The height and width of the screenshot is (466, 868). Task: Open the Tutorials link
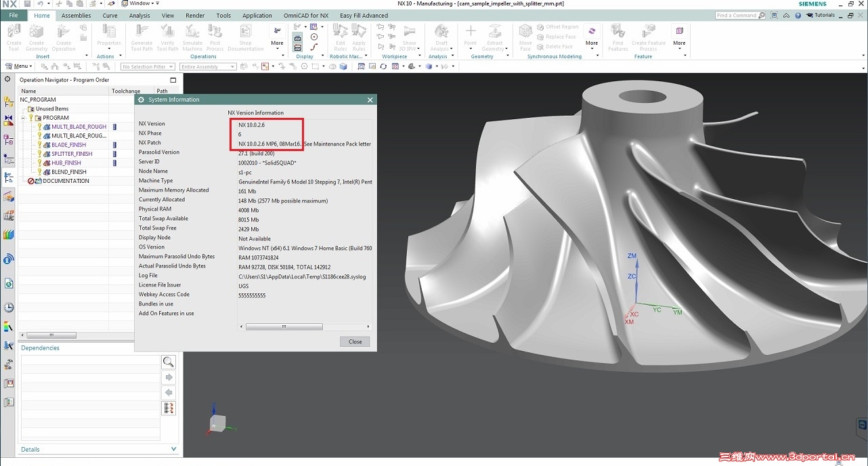[821, 15]
